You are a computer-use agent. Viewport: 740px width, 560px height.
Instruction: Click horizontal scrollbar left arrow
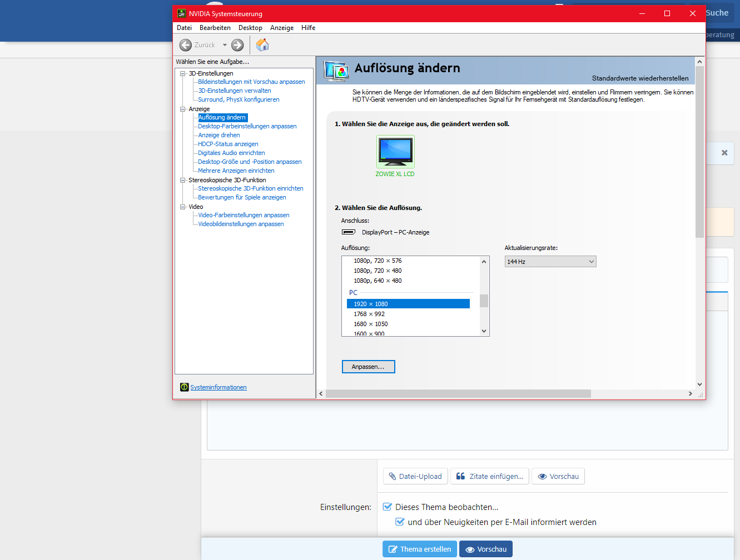pos(321,393)
